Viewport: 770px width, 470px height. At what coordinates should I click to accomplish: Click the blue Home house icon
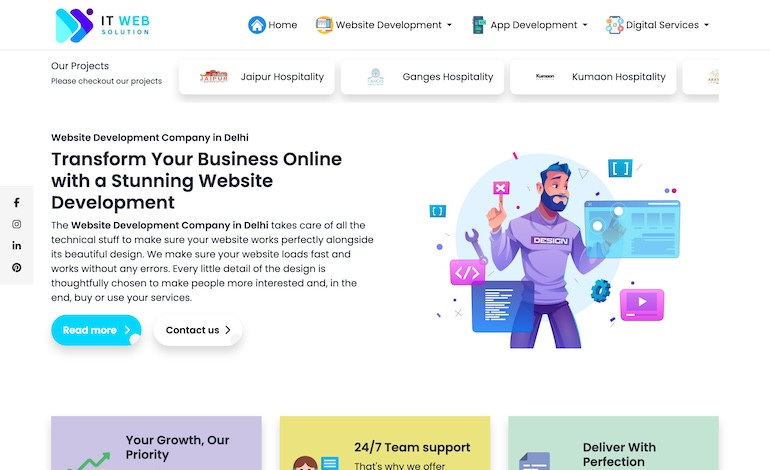257,25
